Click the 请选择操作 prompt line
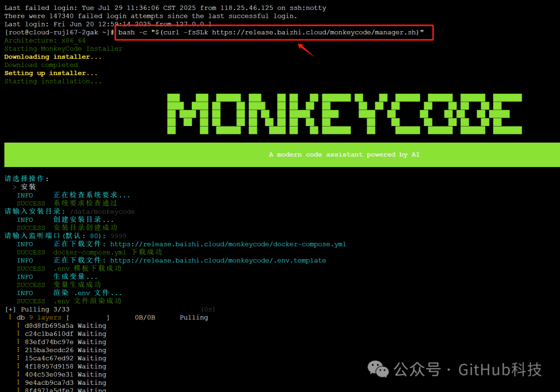The height and width of the screenshot is (392, 560). pos(25,178)
